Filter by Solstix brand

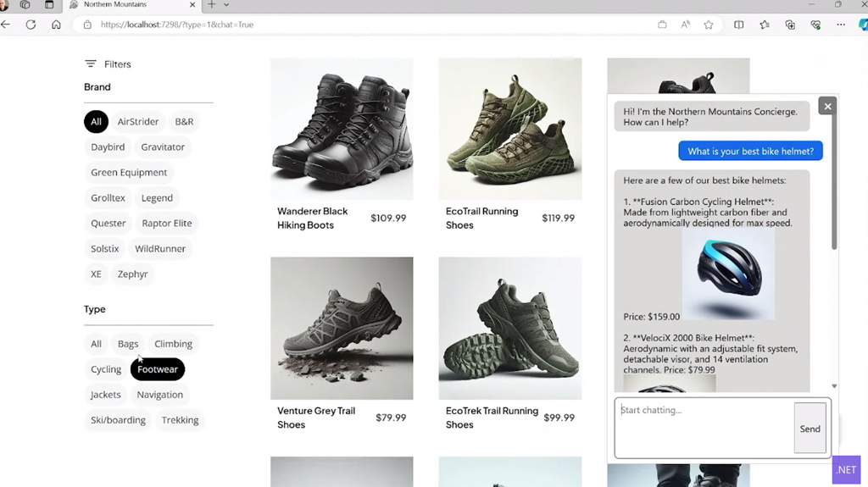(105, 249)
